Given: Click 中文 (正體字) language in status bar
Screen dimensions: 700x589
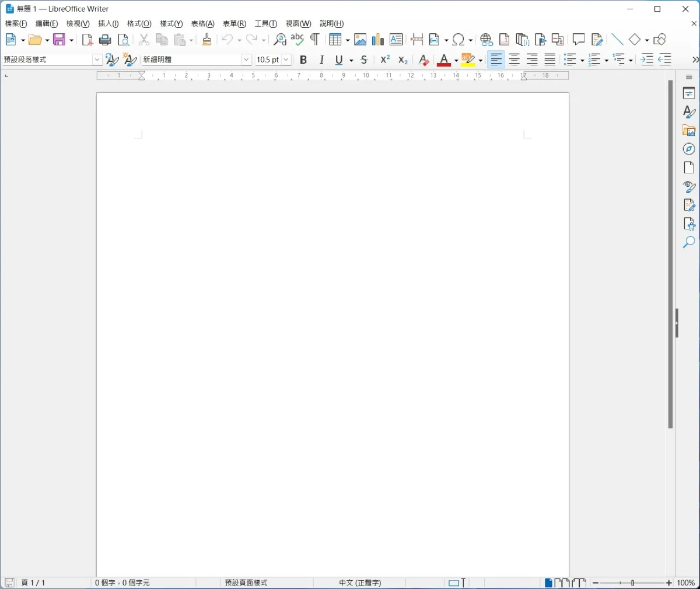Looking at the screenshot, I should click(x=360, y=583).
